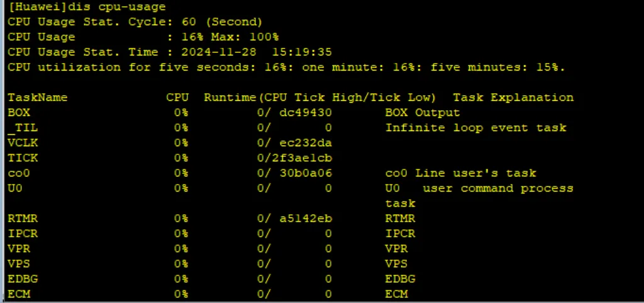
Task: Click the TaskName column header
Action: tap(38, 98)
